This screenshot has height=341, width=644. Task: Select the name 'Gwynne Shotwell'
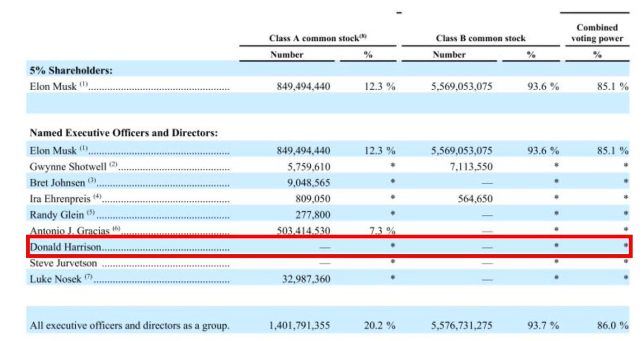[68, 166]
